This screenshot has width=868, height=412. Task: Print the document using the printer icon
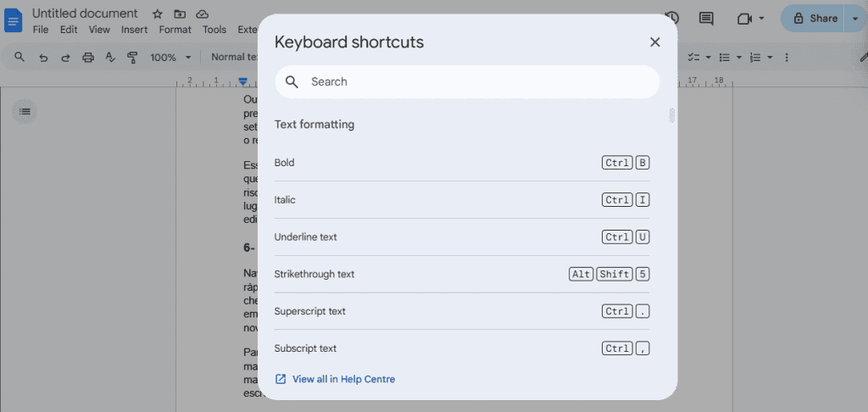point(88,58)
